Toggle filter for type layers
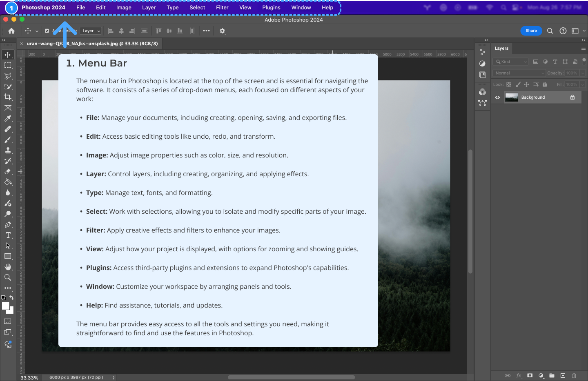588x381 pixels. click(555, 62)
